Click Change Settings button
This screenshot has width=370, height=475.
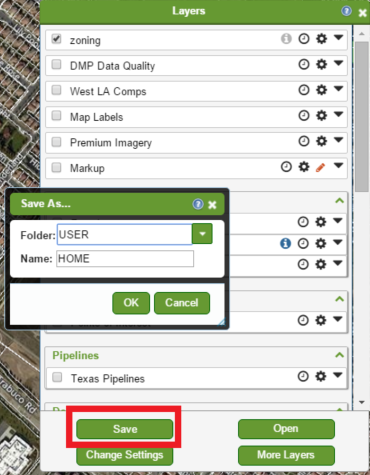[125, 455]
